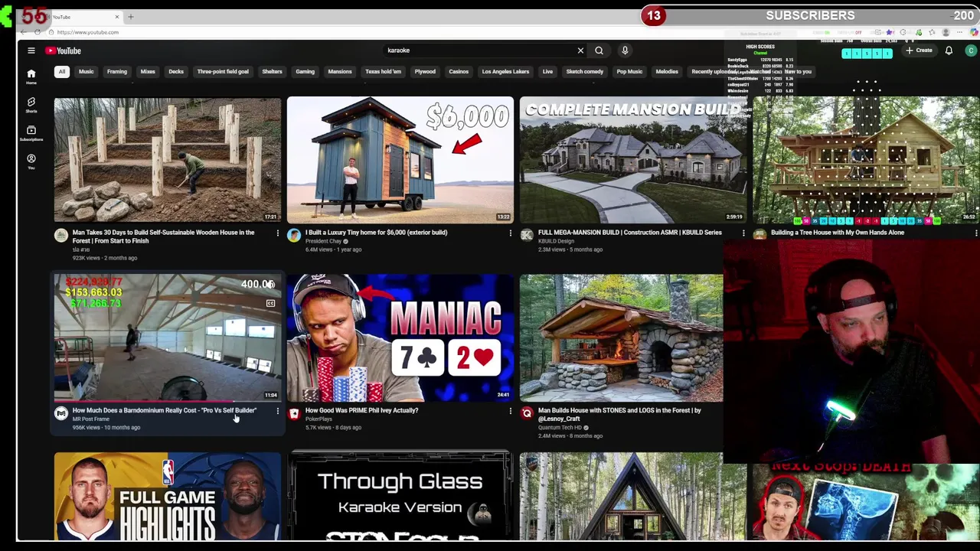
Task: Open title 'Man Takes 30 Days to Build'
Action: 163,236
